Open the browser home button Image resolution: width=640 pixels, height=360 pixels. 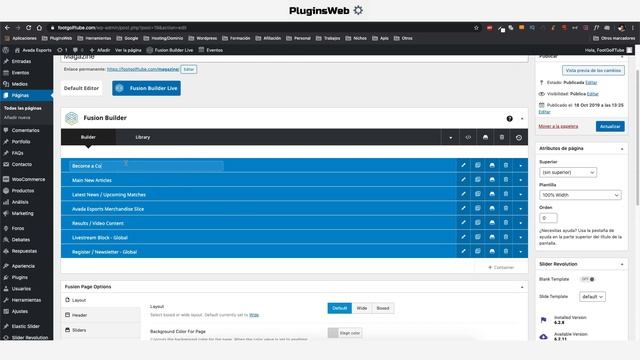coord(39,28)
